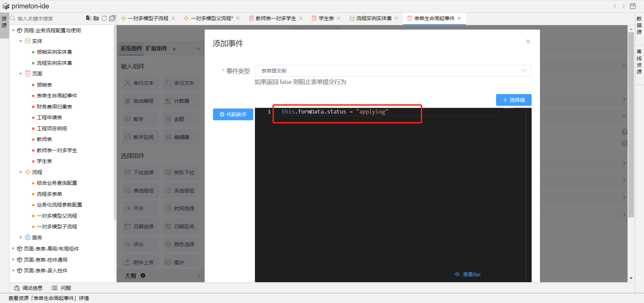
Task: Close the 添加事件 dialog with X
Action: click(528, 42)
